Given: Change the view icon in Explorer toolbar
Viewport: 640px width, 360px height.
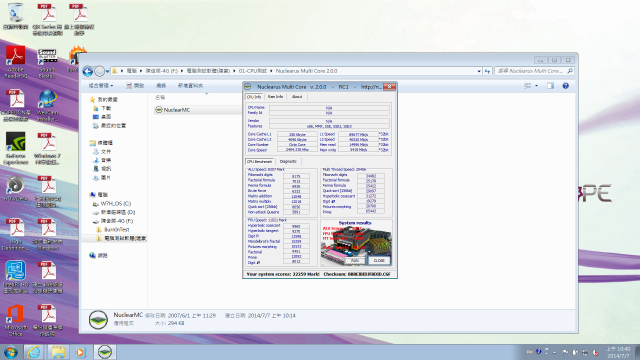Looking at the screenshot, I should click(x=528, y=86).
